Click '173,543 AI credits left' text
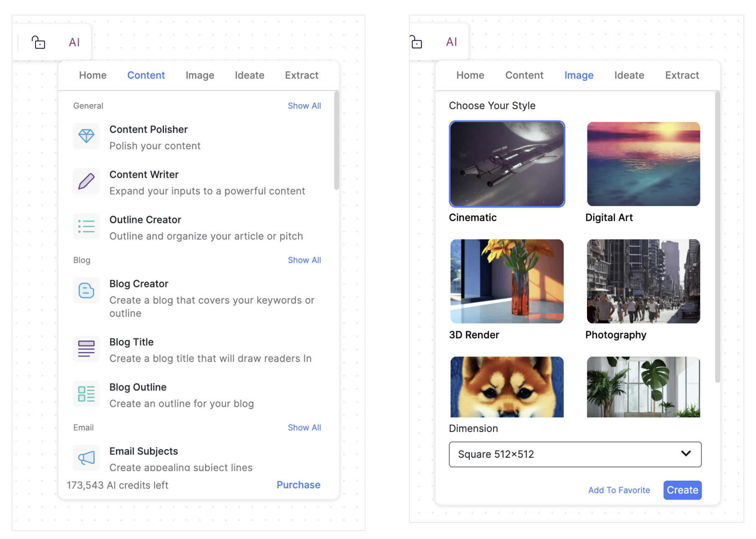756x539 pixels. (x=117, y=485)
